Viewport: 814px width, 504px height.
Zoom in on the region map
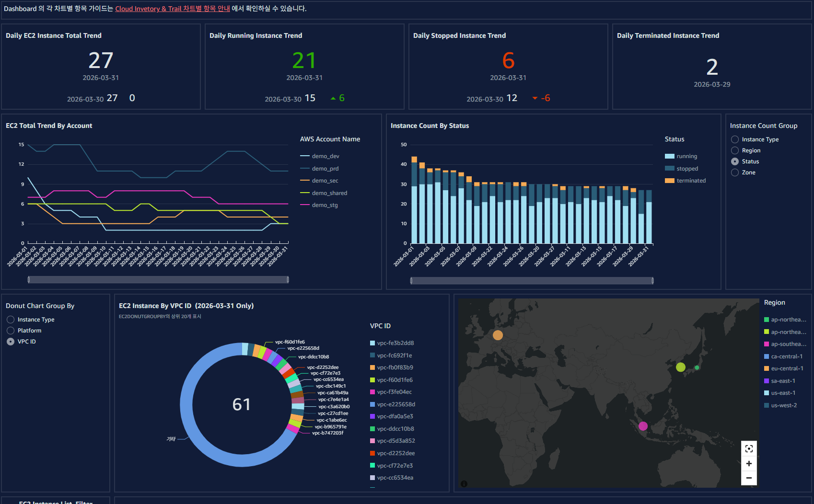749,463
